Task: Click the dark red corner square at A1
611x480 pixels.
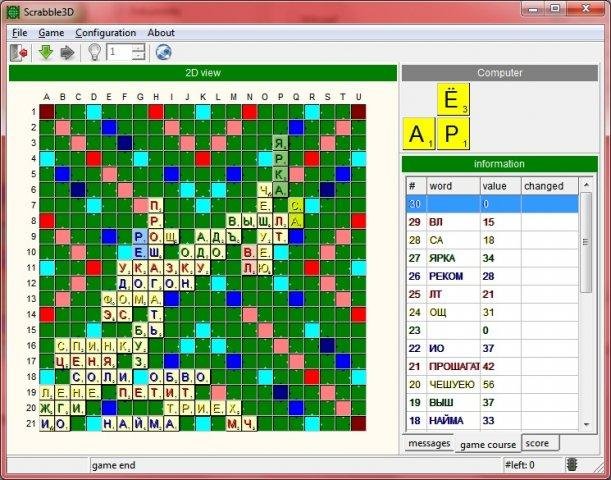Action: coord(47,112)
